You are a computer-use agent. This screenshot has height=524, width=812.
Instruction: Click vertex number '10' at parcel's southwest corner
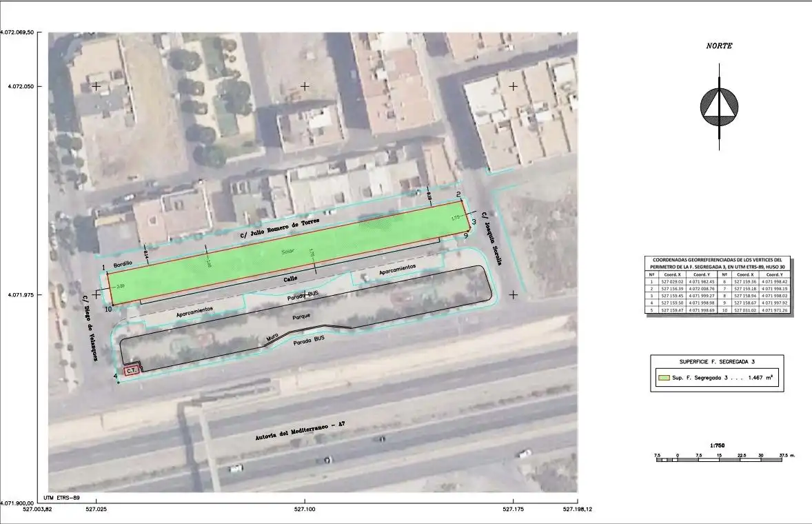pyautogui.click(x=108, y=309)
